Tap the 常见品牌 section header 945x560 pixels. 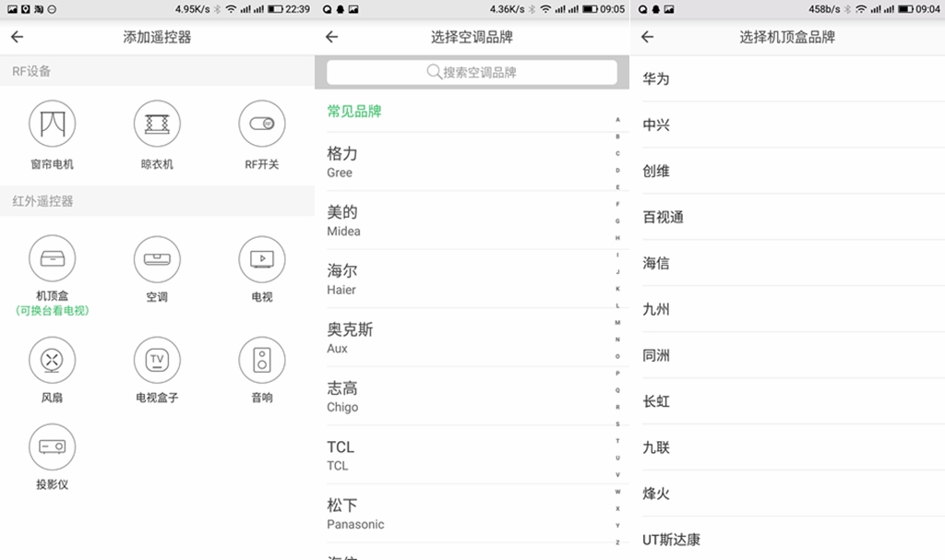(x=354, y=111)
